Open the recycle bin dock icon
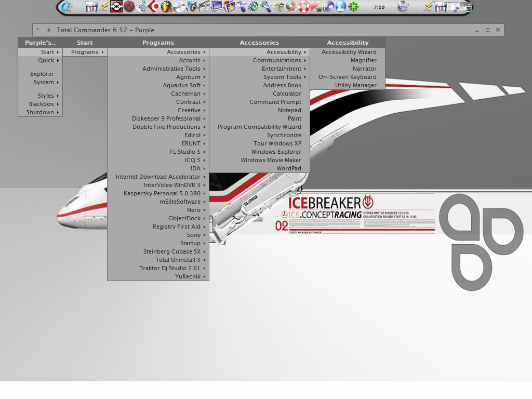This screenshot has height=399, width=532. coord(403,7)
